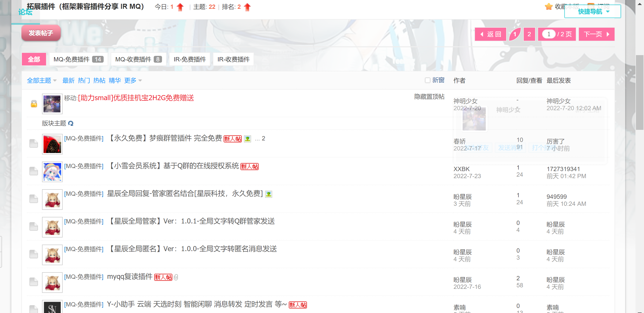Click the paperclip attachment icon on the myqq复读插件 thread
The height and width of the screenshot is (313, 644).
[x=176, y=277]
